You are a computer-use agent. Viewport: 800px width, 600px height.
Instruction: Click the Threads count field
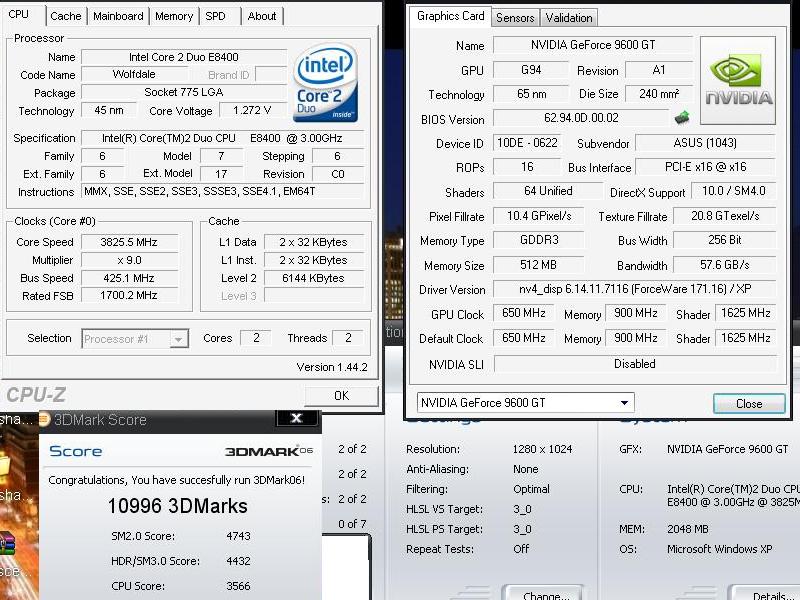pos(348,338)
